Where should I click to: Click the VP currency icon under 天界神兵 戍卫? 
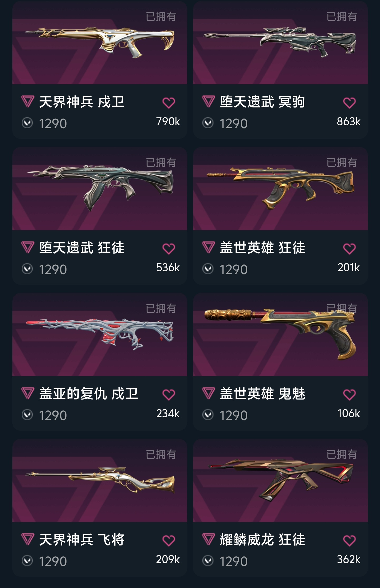point(27,123)
